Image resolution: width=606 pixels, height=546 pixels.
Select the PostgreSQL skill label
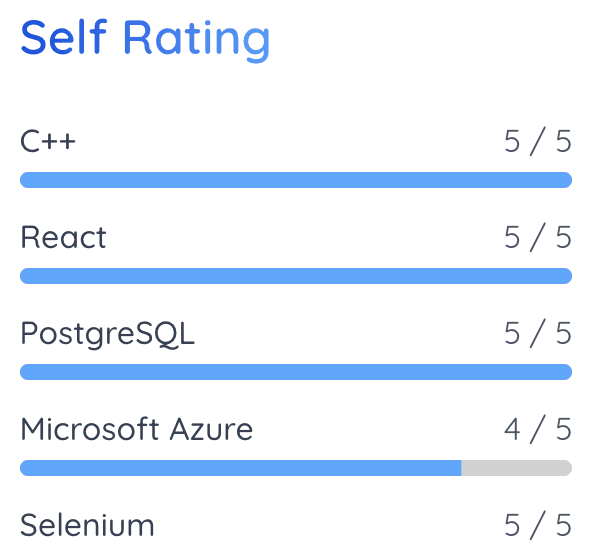pos(107,334)
